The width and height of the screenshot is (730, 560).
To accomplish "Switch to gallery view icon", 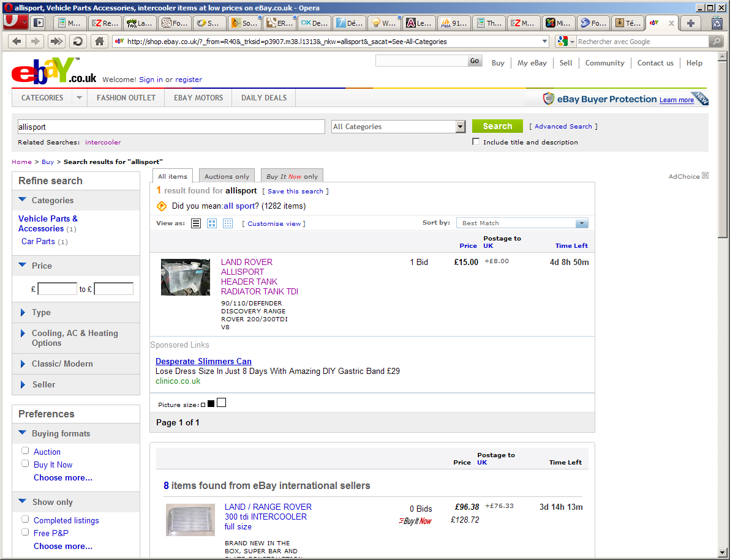I will pyautogui.click(x=212, y=223).
